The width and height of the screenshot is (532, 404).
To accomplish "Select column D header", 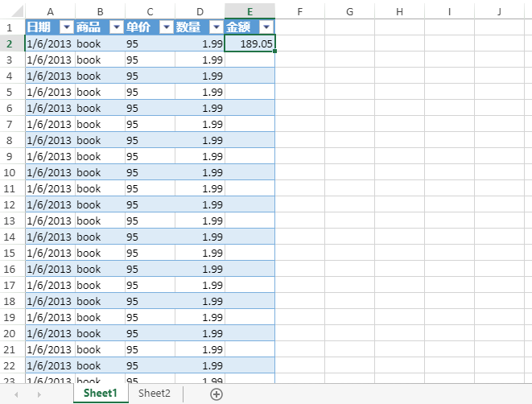I will pos(200,11).
